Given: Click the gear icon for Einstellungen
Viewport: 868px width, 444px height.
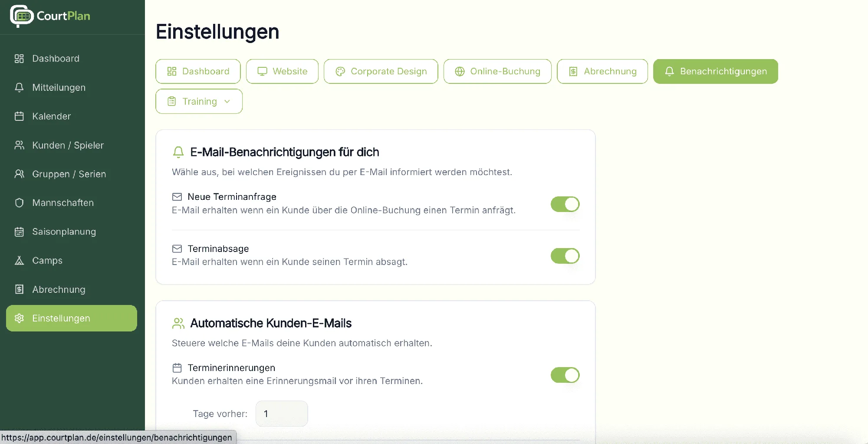Looking at the screenshot, I should 19,318.
